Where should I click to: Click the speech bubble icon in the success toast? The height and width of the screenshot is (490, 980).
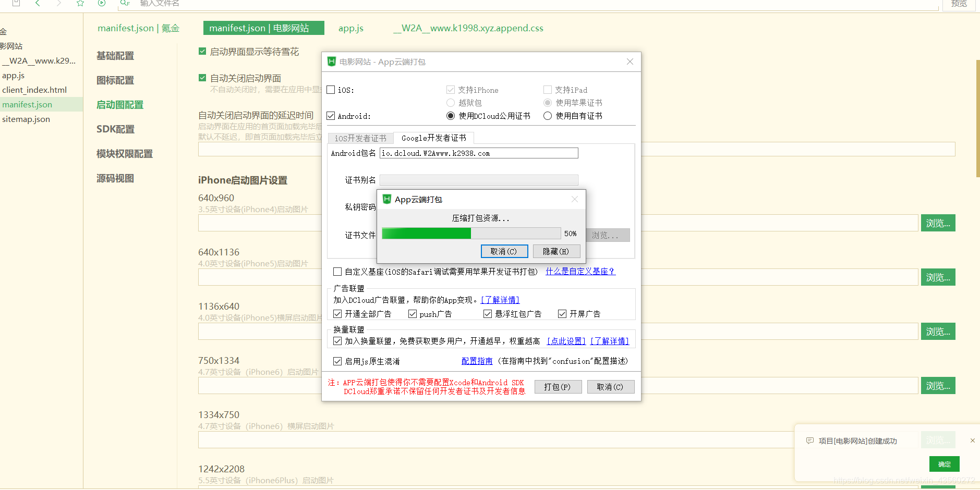(x=809, y=440)
